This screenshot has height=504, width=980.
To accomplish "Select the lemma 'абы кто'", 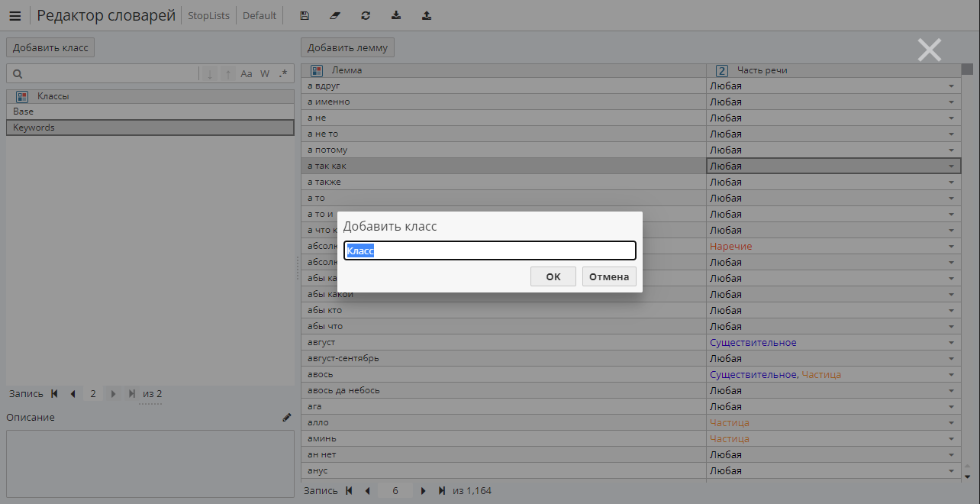I will pyautogui.click(x=504, y=311).
